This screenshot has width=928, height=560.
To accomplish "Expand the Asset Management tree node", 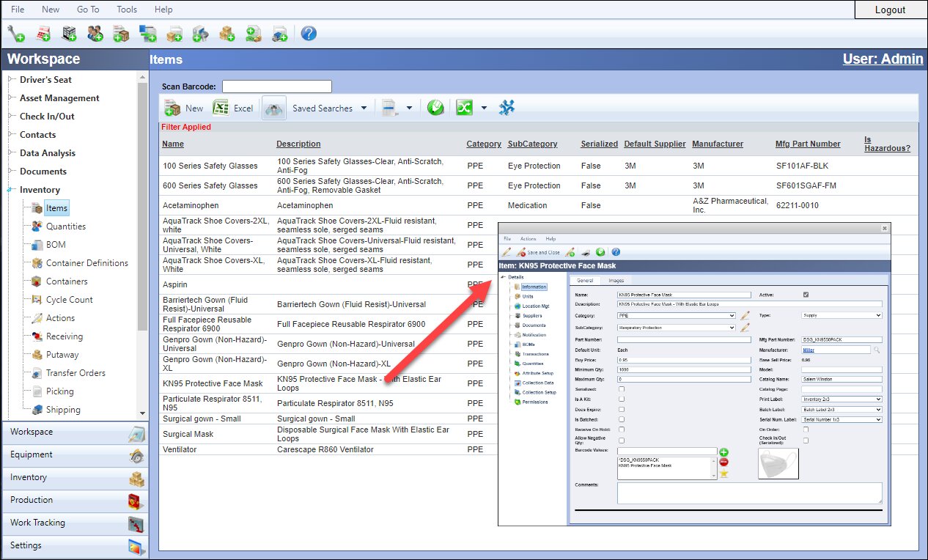I will pyautogui.click(x=10, y=98).
